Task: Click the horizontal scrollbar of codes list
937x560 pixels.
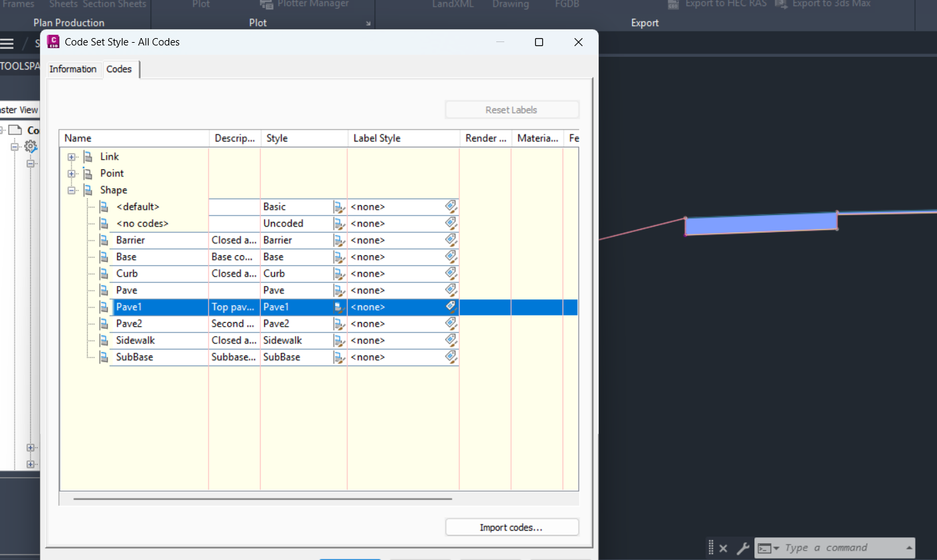Action: point(263,499)
